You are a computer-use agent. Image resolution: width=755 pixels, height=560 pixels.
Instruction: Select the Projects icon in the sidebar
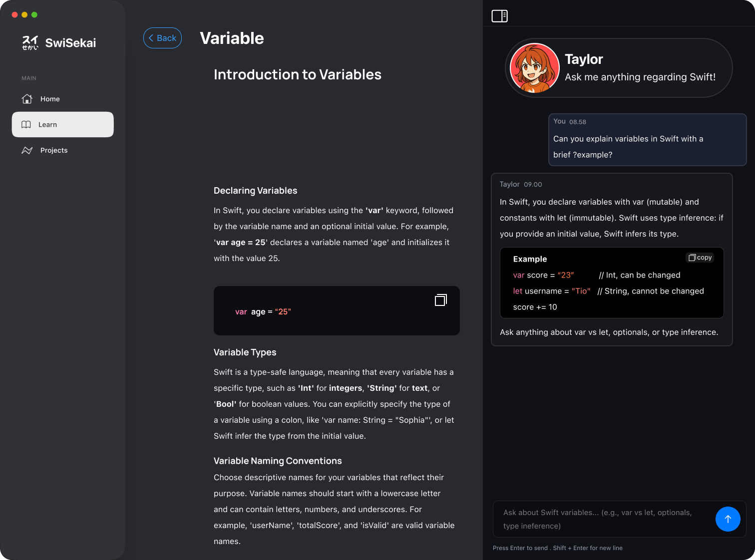coord(27,150)
